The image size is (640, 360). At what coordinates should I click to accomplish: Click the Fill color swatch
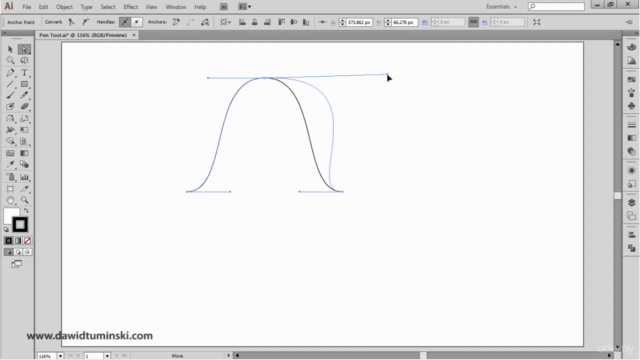tap(10, 214)
